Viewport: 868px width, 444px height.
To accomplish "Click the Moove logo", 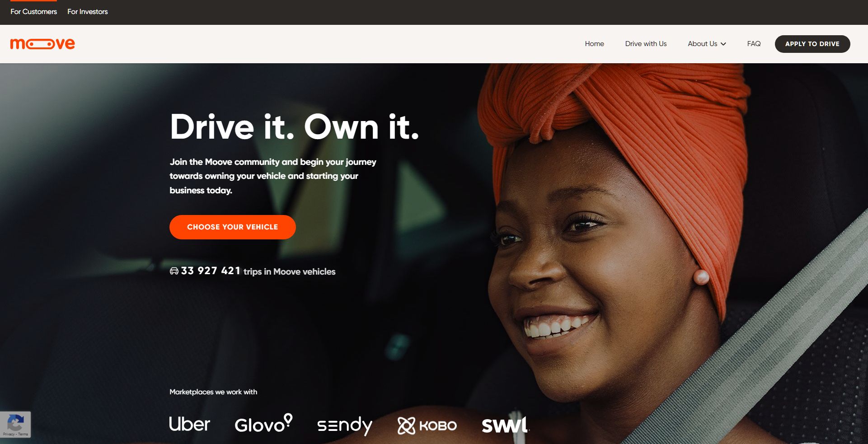I will tap(42, 44).
